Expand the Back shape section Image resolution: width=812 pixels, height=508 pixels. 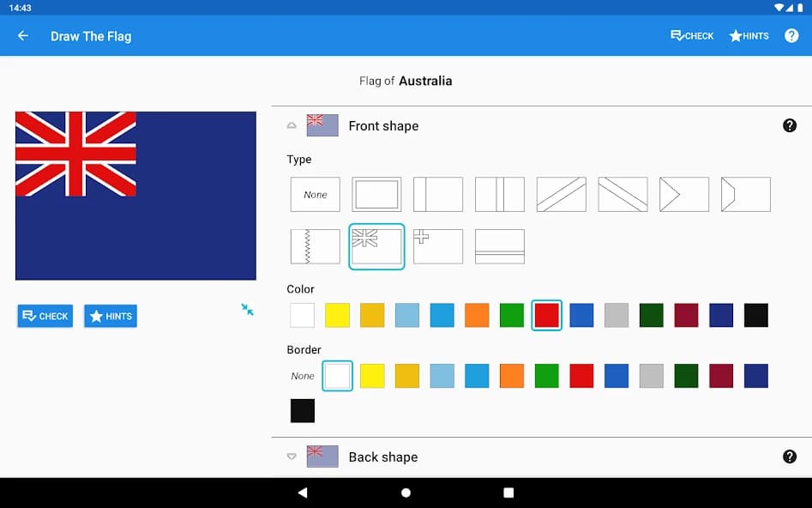tap(292, 457)
